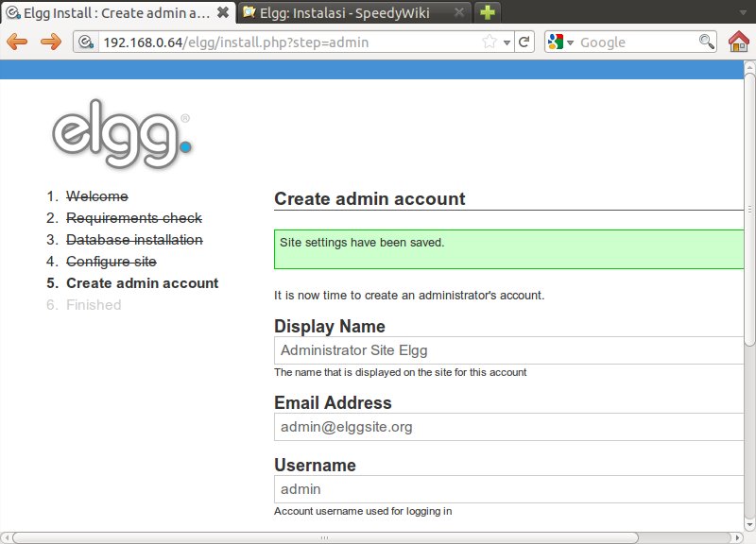Viewport: 756px width, 544px height.
Task: Reload the page with the refresh icon
Action: pyautogui.click(x=525, y=42)
